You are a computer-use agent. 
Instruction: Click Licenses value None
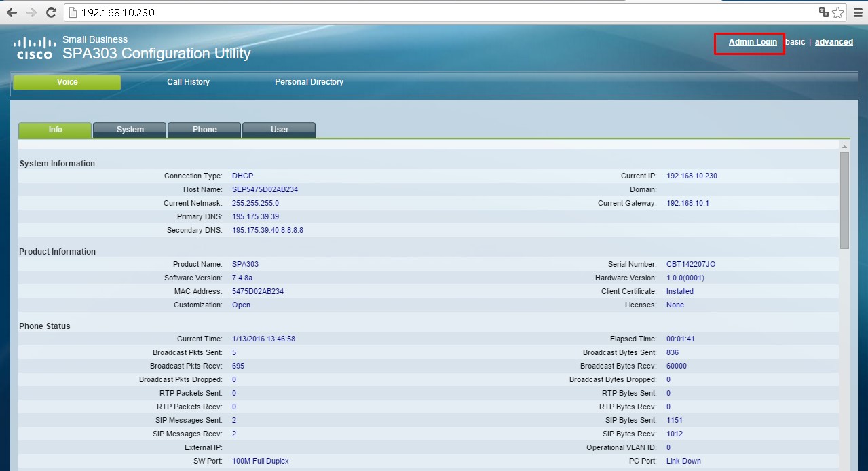[675, 305]
